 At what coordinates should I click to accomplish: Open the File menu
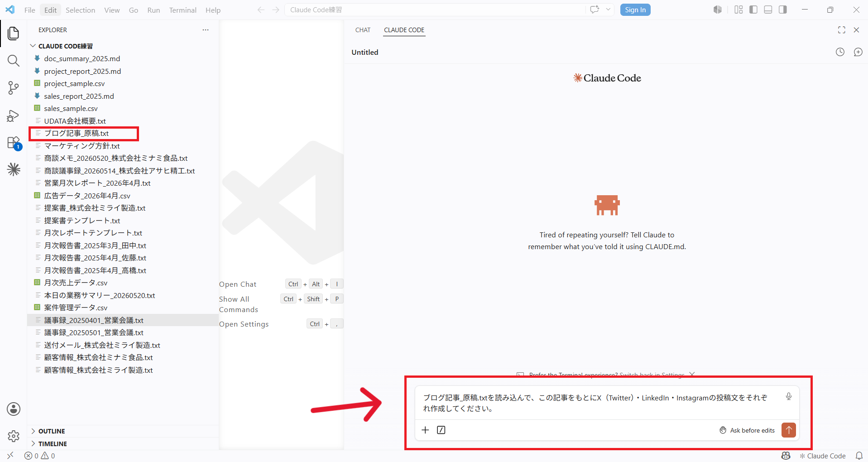click(x=30, y=10)
